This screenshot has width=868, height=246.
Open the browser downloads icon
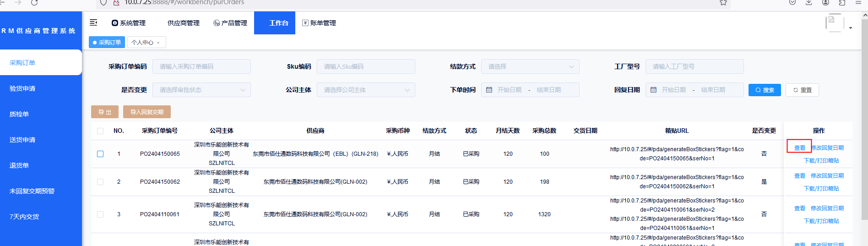tap(809, 3)
